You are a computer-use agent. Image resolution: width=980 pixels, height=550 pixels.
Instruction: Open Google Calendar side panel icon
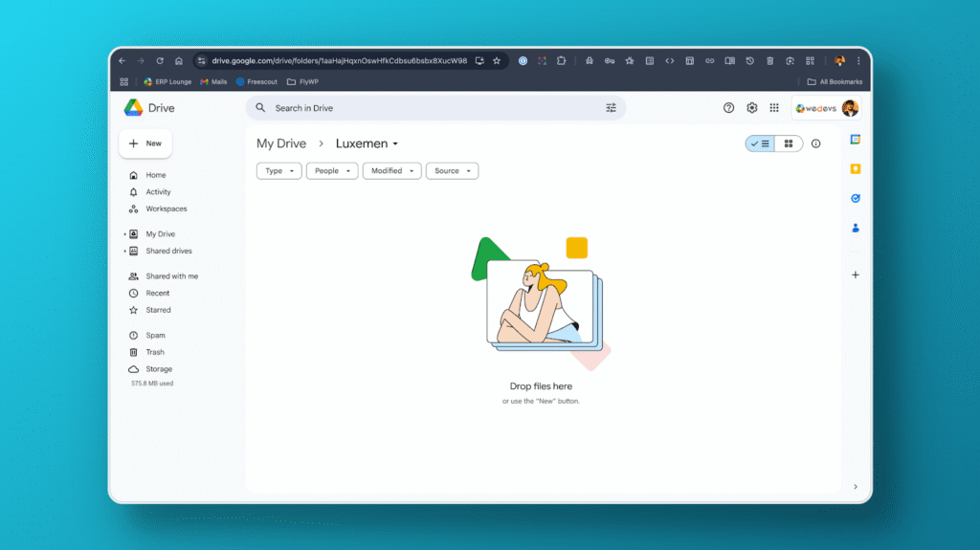click(856, 140)
